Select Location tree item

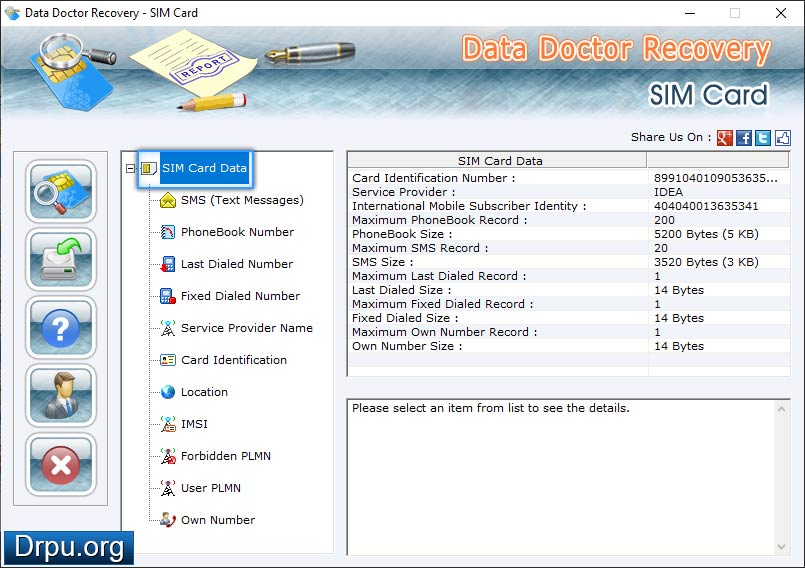pos(204,392)
